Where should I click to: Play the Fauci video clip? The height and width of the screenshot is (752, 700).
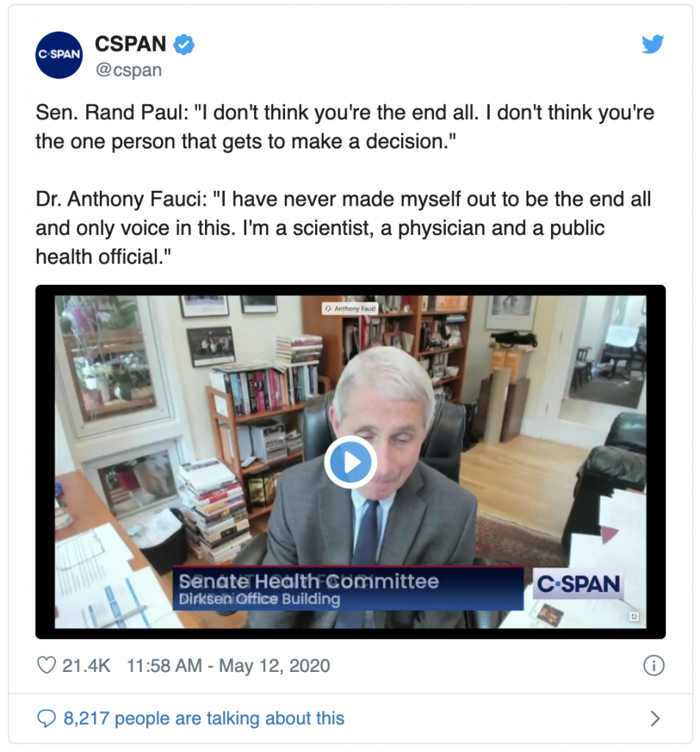pyautogui.click(x=350, y=462)
